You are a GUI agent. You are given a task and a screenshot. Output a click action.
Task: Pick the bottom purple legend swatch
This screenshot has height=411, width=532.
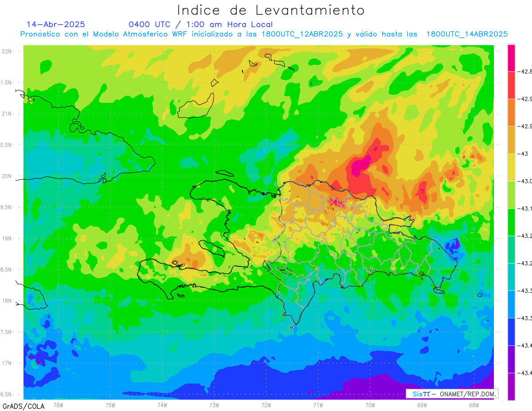pyautogui.click(x=511, y=386)
